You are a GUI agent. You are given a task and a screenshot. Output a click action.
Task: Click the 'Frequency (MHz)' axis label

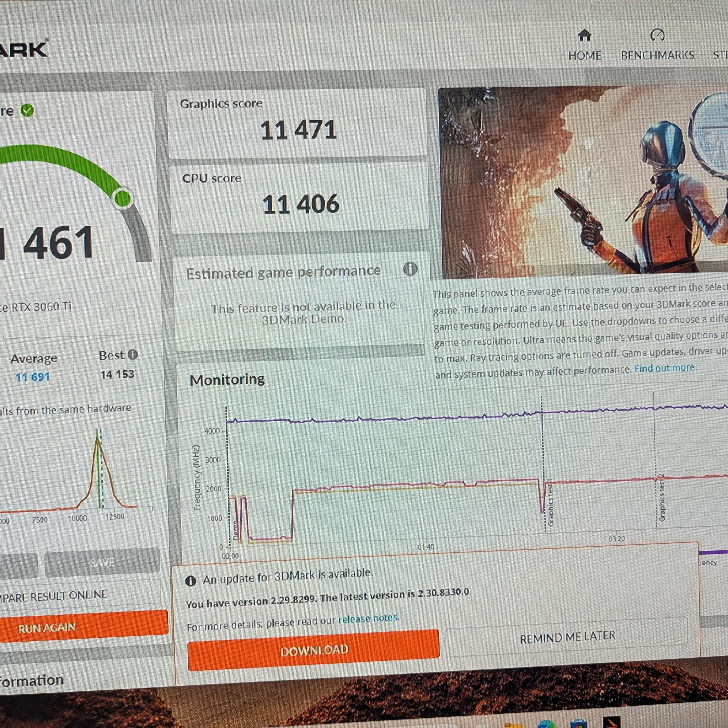pyautogui.click(x=196, y=477)
